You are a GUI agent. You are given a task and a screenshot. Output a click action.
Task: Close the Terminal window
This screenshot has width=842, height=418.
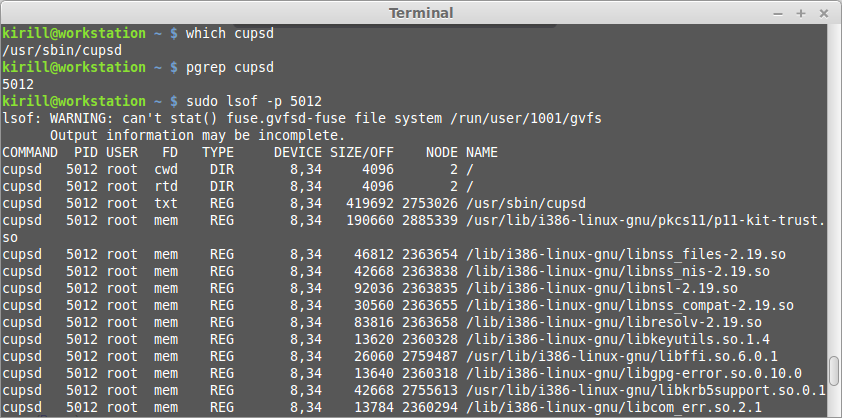[824, 13]
